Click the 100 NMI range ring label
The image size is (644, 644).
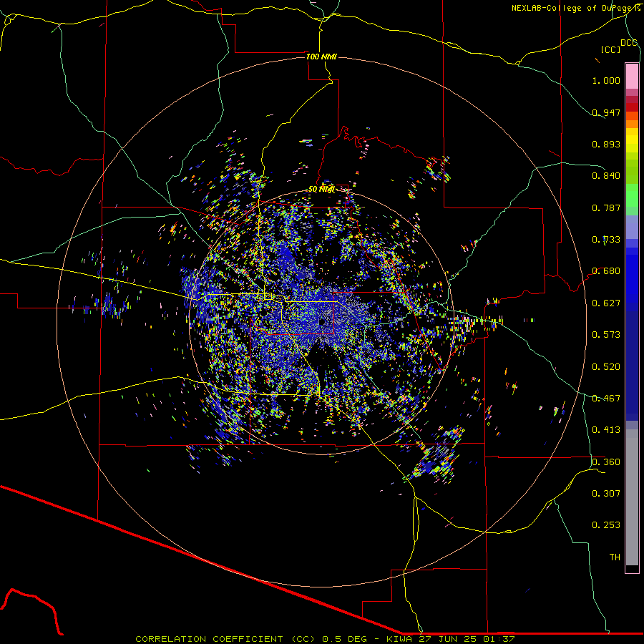click(321, 57)
